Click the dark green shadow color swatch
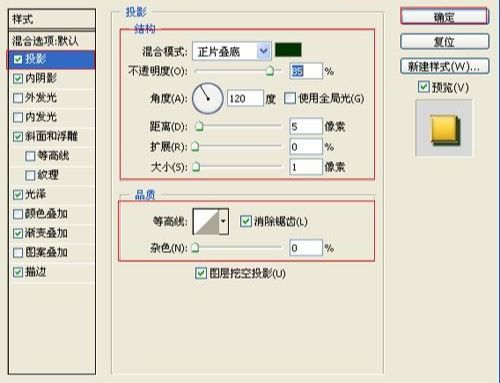 (x=288, y=50)
